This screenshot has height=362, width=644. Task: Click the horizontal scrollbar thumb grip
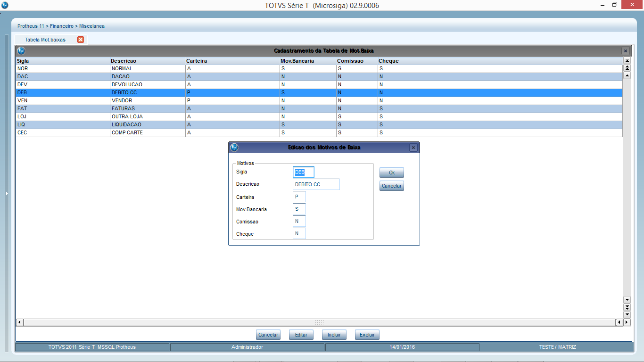[x=320, y=322]
